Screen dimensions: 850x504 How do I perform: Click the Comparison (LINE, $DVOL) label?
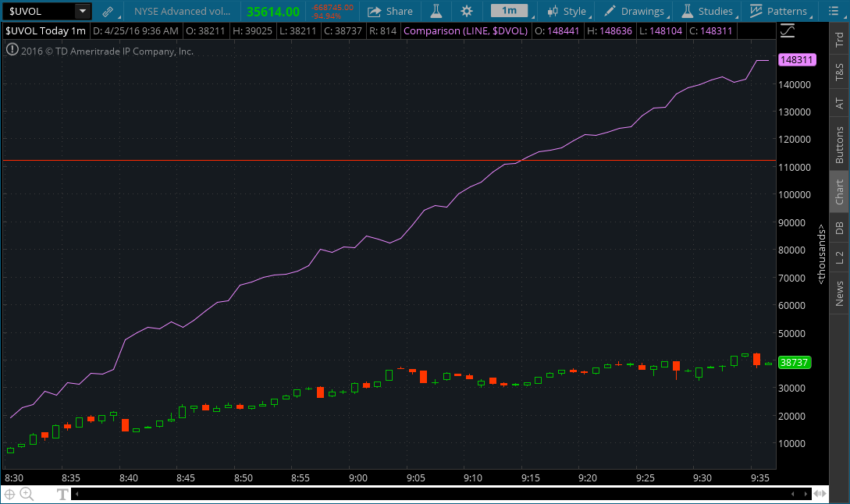coord(466,31)
